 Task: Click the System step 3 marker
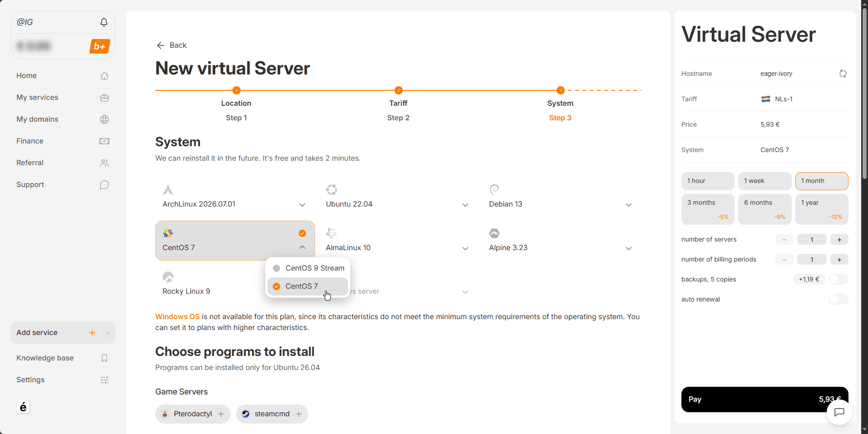click(561, 90)
